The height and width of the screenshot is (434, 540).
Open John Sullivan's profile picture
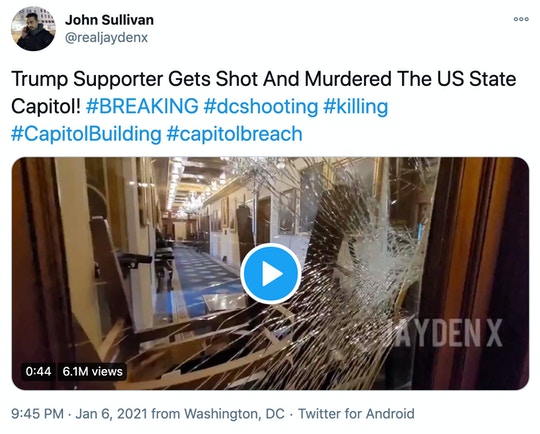coord(33,29)
